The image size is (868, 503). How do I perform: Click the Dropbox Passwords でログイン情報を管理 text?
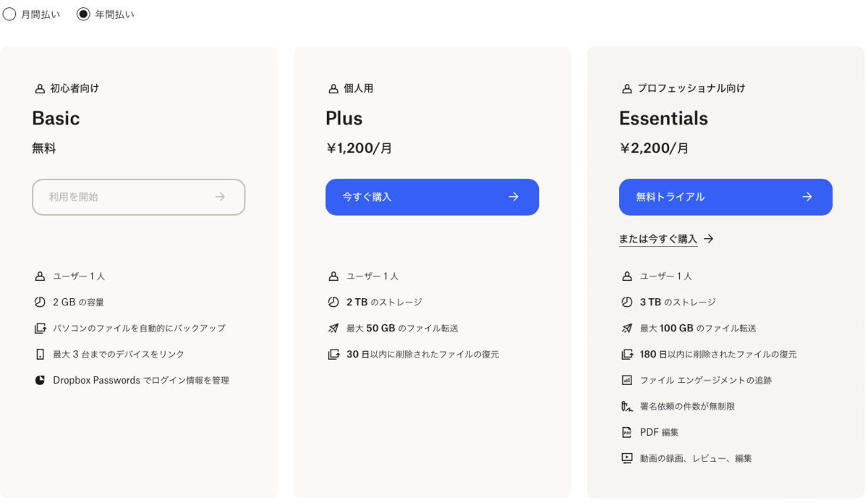[141, 381]
